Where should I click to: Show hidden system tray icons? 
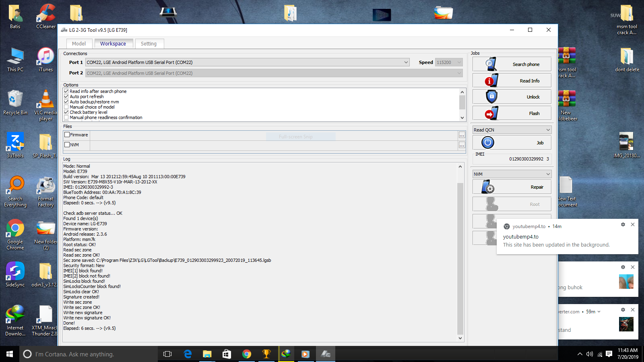[580, 354]
